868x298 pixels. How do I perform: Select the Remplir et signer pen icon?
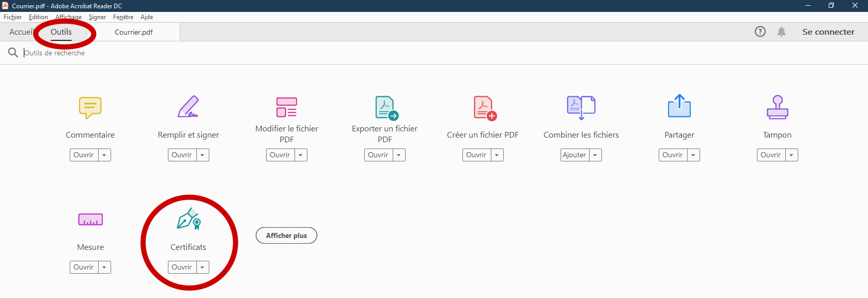(x=188, y=107)
